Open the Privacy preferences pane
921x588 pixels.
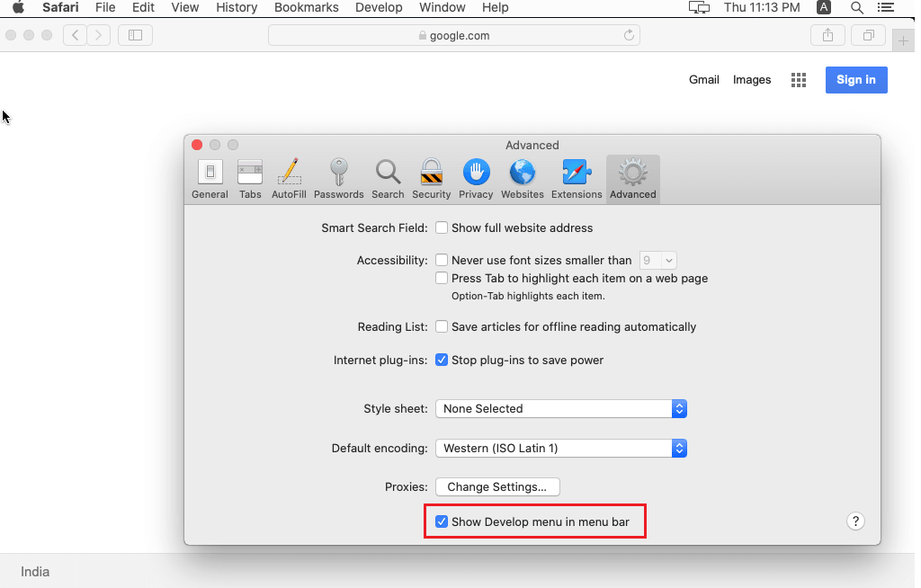pos(476,179)
